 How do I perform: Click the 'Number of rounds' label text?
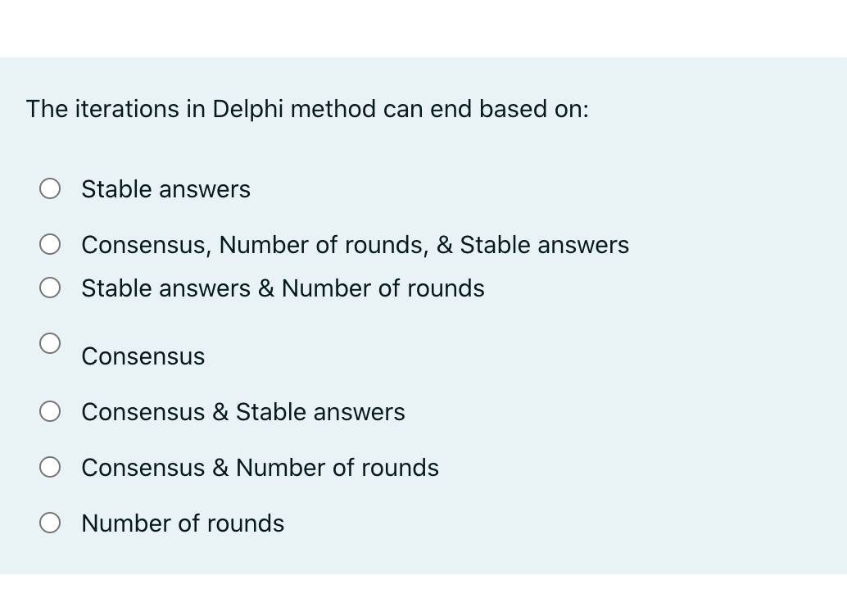click(x=182, y=523)
